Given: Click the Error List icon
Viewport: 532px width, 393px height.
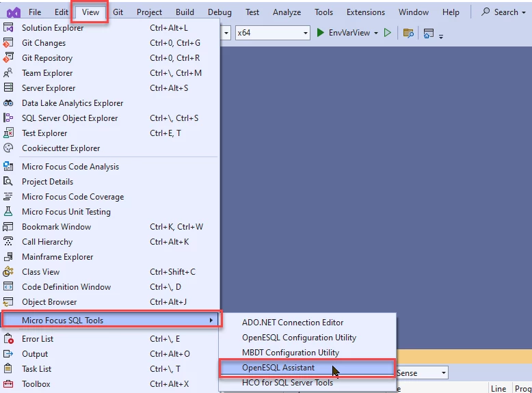Looking at the screenshot, I should click(x=8, y=338).
